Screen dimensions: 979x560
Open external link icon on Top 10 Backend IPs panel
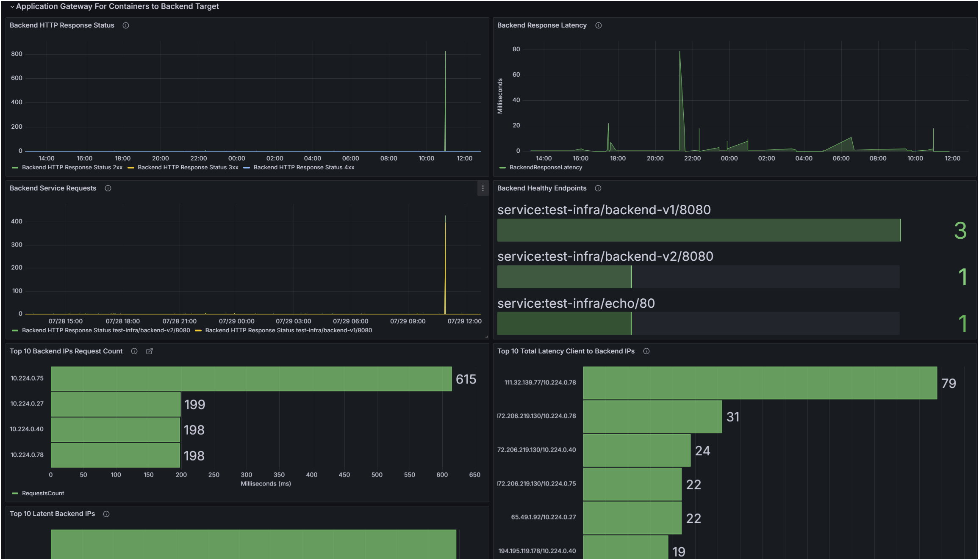tap(150, 351)
